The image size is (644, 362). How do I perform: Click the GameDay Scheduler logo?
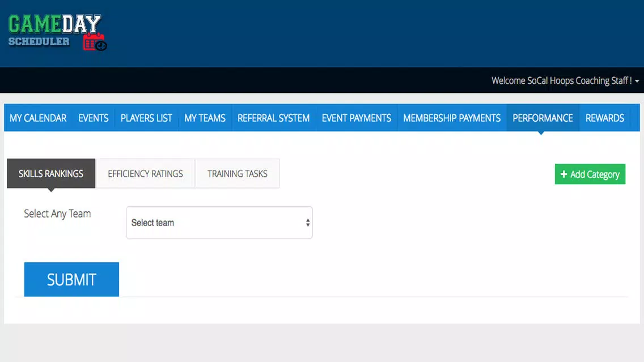tap(57, 32)
